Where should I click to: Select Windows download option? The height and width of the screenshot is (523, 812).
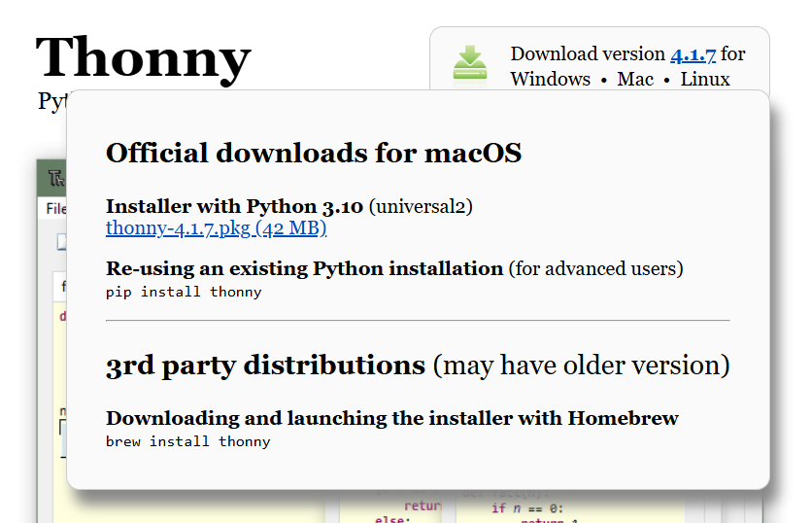550,80
